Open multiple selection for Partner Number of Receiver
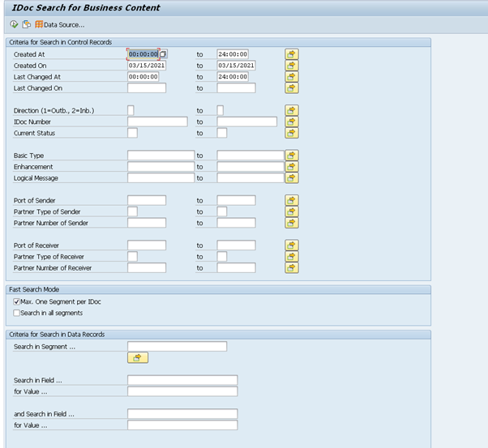488x448 pixels. point(292,267)
